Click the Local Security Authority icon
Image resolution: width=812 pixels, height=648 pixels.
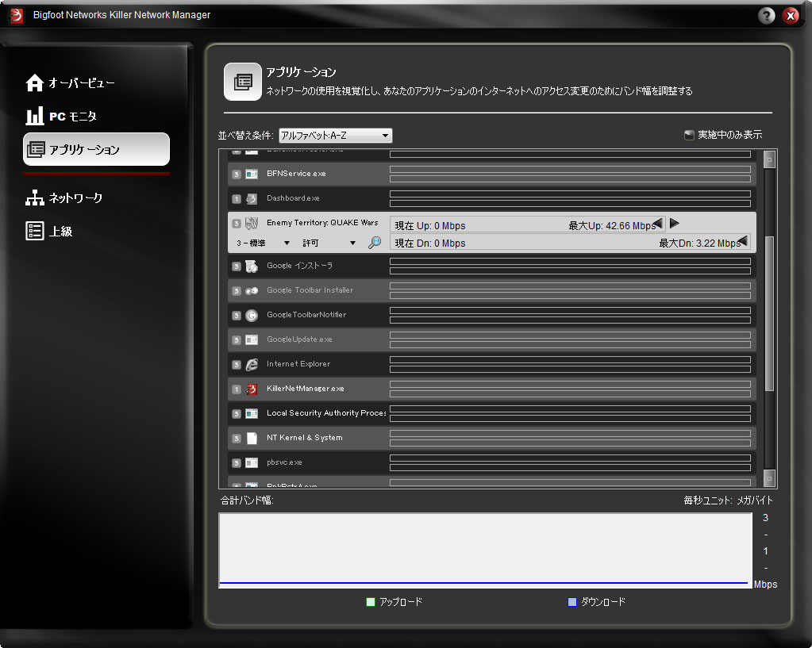tap(252, 413)
